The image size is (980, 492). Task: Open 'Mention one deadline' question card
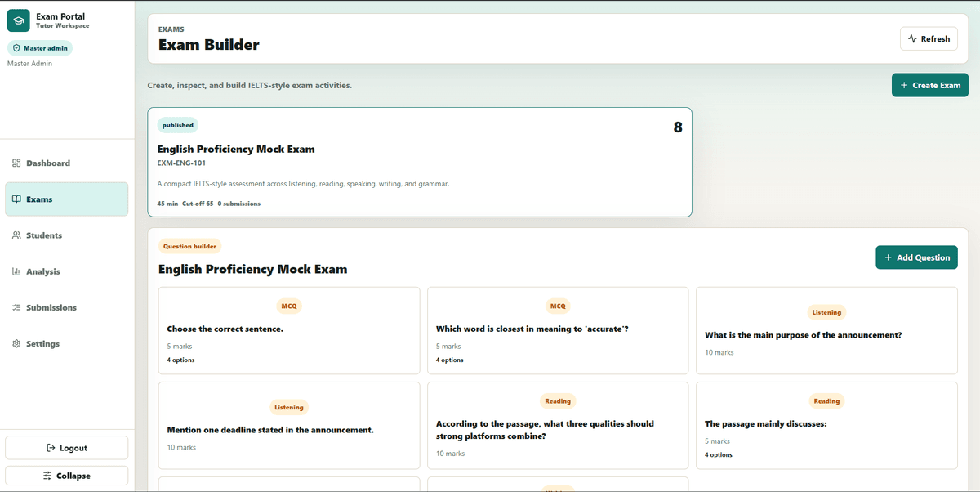[289, 426]
